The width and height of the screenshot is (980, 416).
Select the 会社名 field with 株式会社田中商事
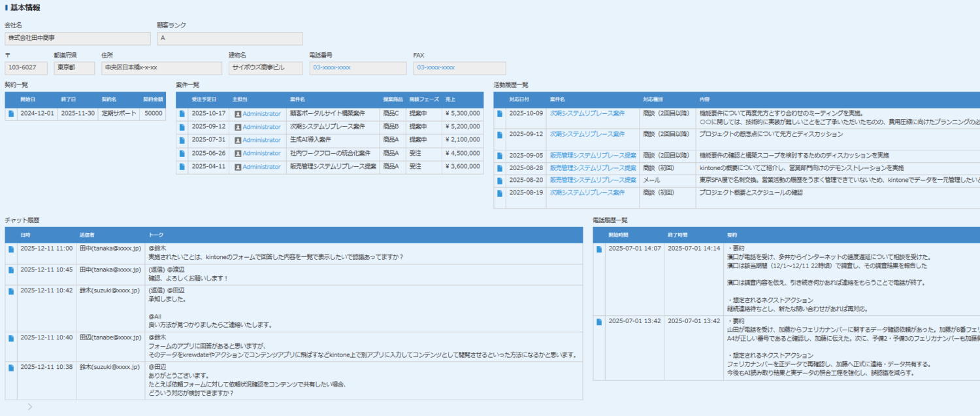75,39
